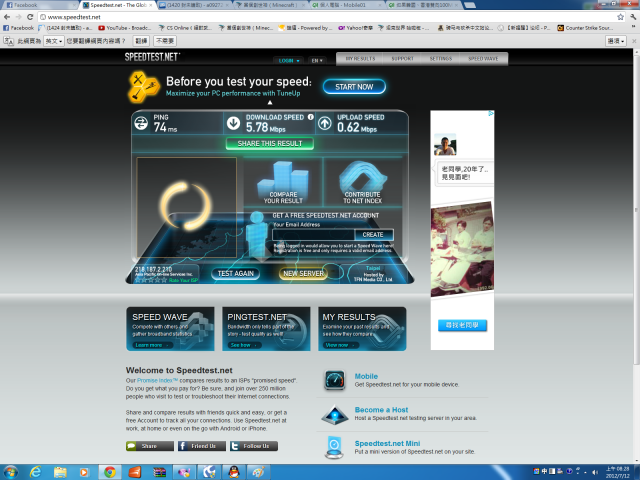The width and height of the screenshot is (640, 480).
Task: Open the LOGIN dropdown
Action: (289, 60)
